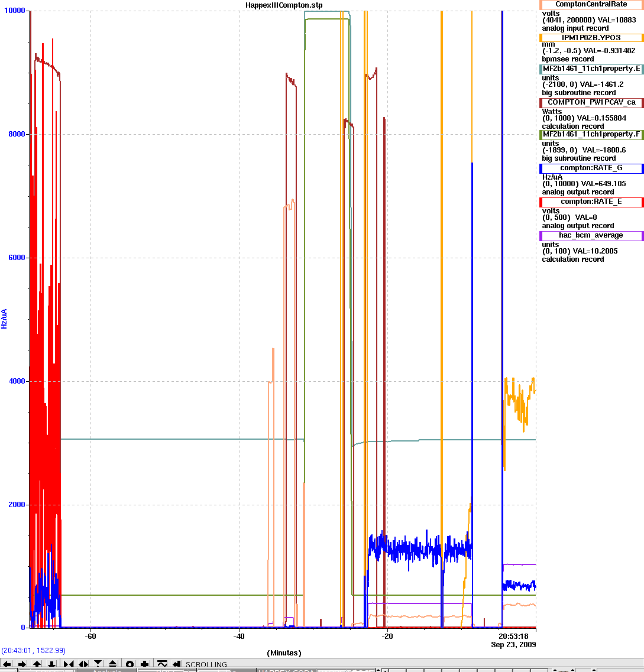The image size is (644, 672).
Task: Click the VAL=649.105 readout under compton:RATE_G
Action: point(603,183)
